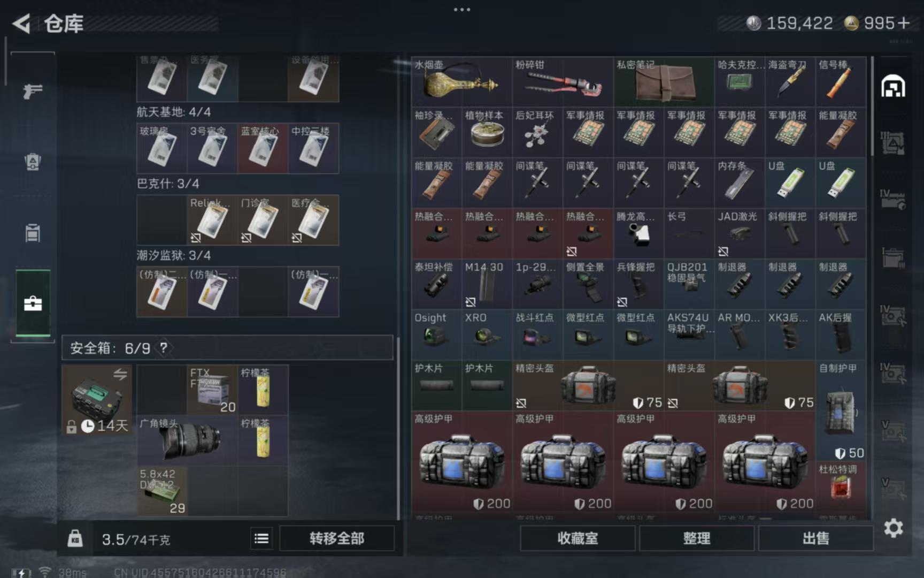This screenshot has height=578, width=924.
Task: Pick the 长弓 item
Action: click(689, 233)
